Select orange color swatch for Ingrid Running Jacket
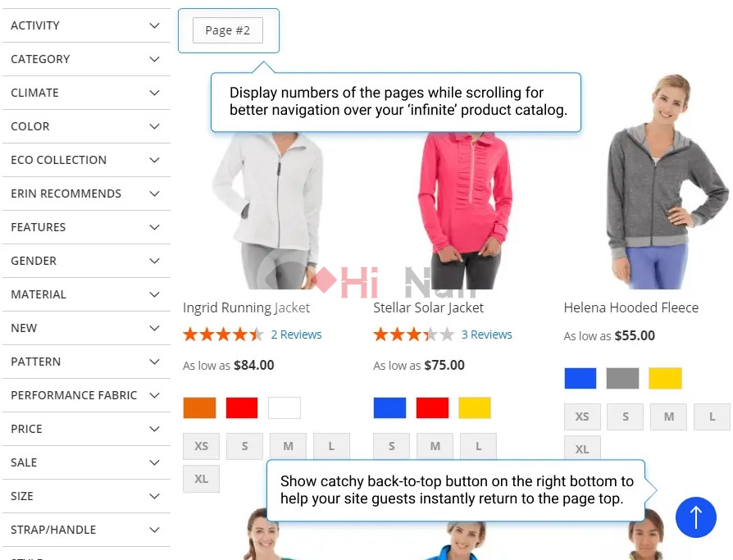The height and width of the screenshot is (560, 733). (199, 407)
